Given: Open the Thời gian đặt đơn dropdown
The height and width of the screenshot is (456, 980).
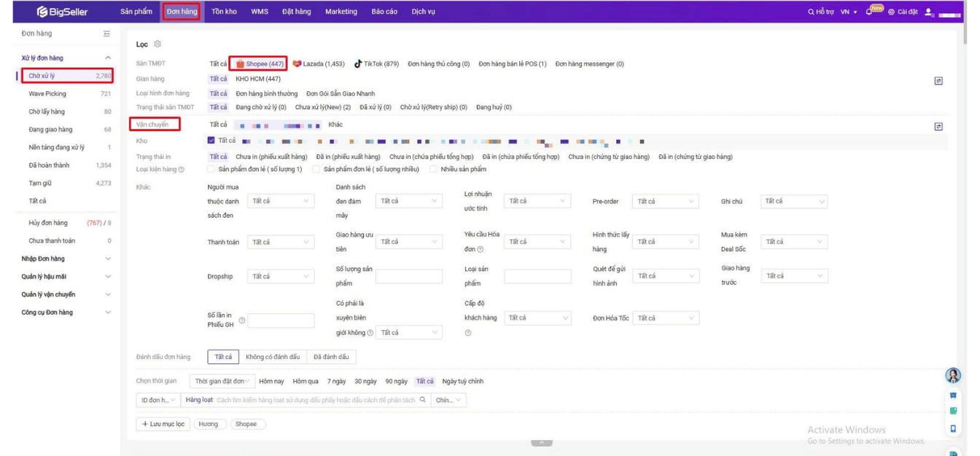Looking at the screenshot, I should [222, 381].
